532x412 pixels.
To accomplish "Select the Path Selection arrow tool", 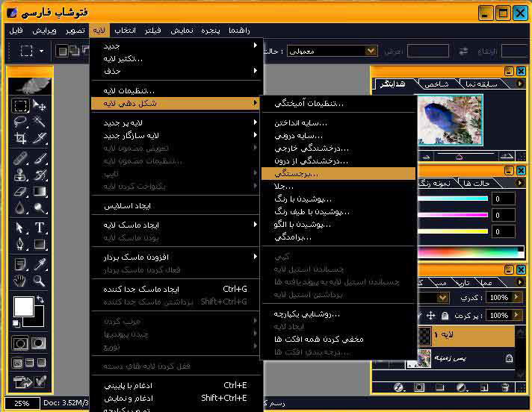I will pos(20,228).
